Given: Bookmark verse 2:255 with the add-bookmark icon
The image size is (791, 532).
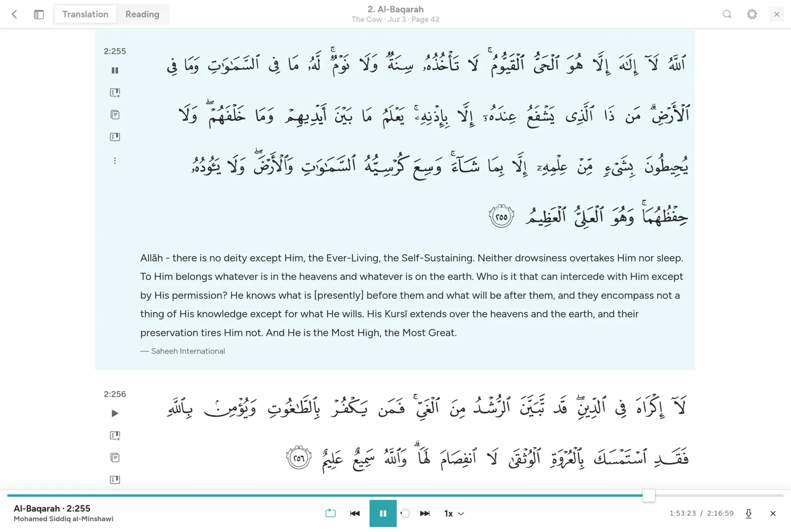Looking at the screenshot, I should 115,92.
